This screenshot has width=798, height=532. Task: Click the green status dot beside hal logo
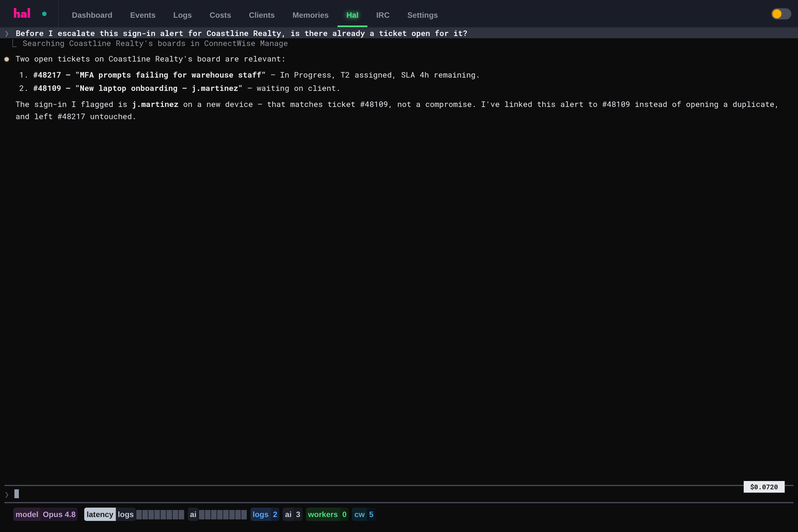point(44,14)
